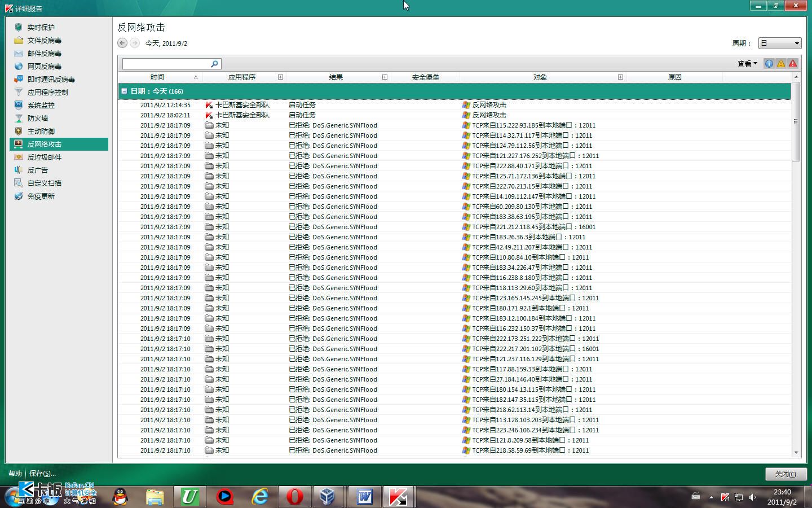
Task: Select 反网络攻击 sidebar entry
Action: click(59, 144)
